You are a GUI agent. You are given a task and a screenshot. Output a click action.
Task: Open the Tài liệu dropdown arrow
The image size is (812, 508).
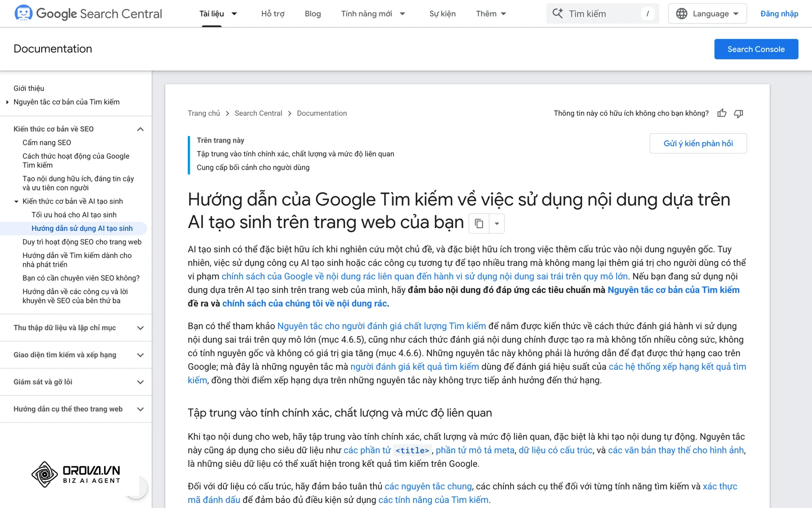coord(234,14)
